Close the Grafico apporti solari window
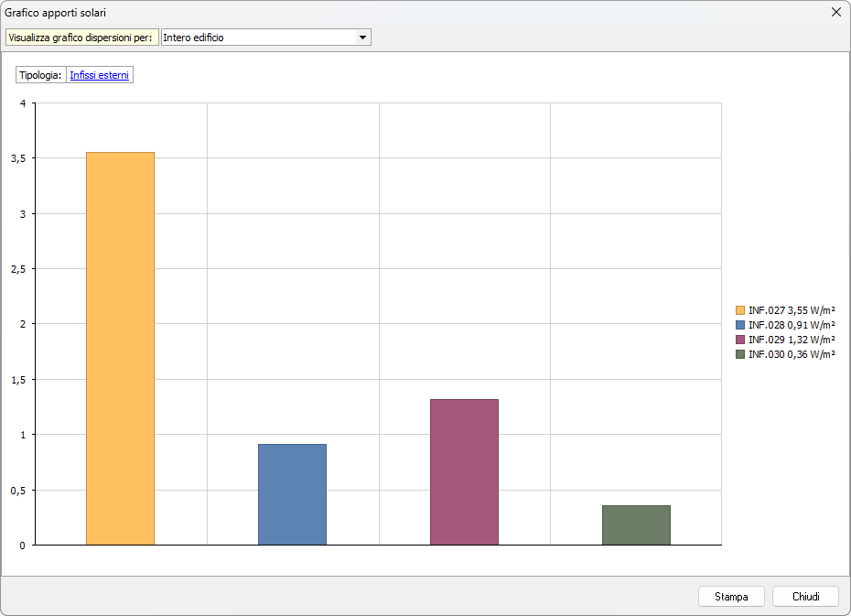This screenshot has height=616, width=851. click(x=835, y=12)
